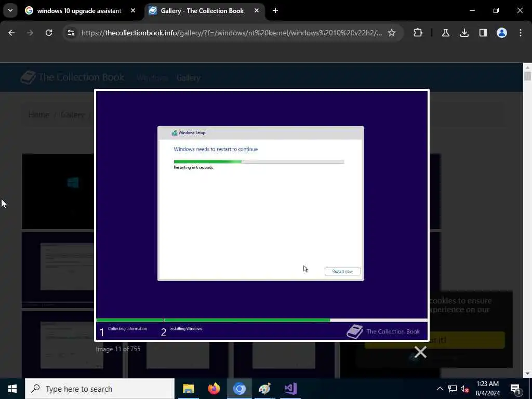The width and height of the screenshot is (532, 399).
Task: Expand the tab search dropdown arrow
Action: click(x=10, y=10)
